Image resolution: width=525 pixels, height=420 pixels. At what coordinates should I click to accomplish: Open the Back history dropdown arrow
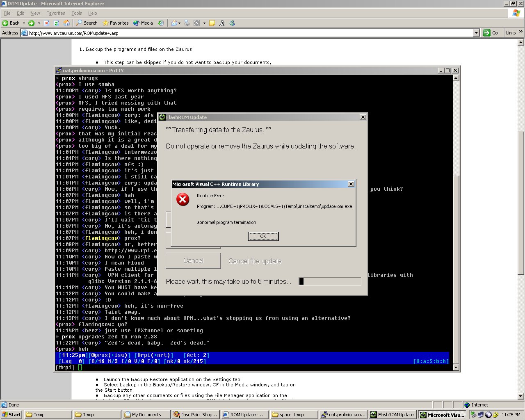(24, 23)
